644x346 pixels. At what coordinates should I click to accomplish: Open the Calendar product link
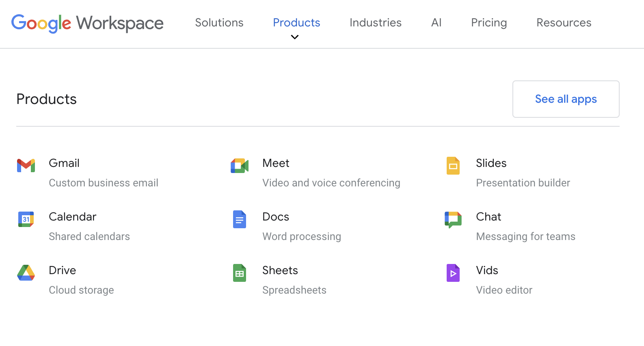[73, 217]
